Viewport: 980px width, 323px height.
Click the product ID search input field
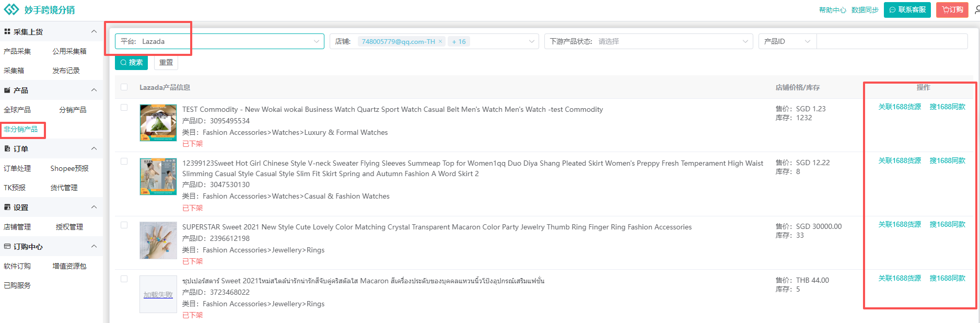(x=891, y=41)
